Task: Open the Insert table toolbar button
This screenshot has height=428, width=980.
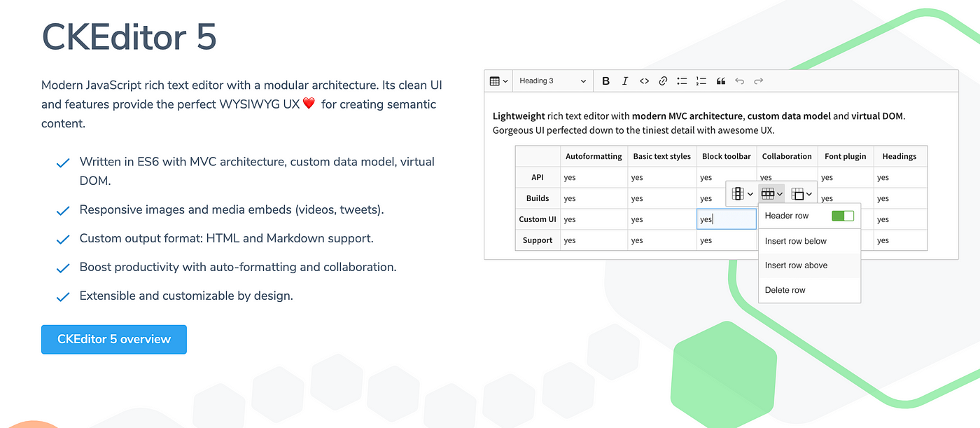Action: pyautogui.click(x=498, y=81)
